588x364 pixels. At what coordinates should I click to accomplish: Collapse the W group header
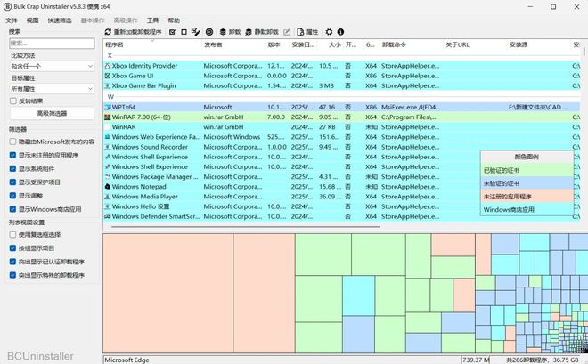click(x=110, y=97)
